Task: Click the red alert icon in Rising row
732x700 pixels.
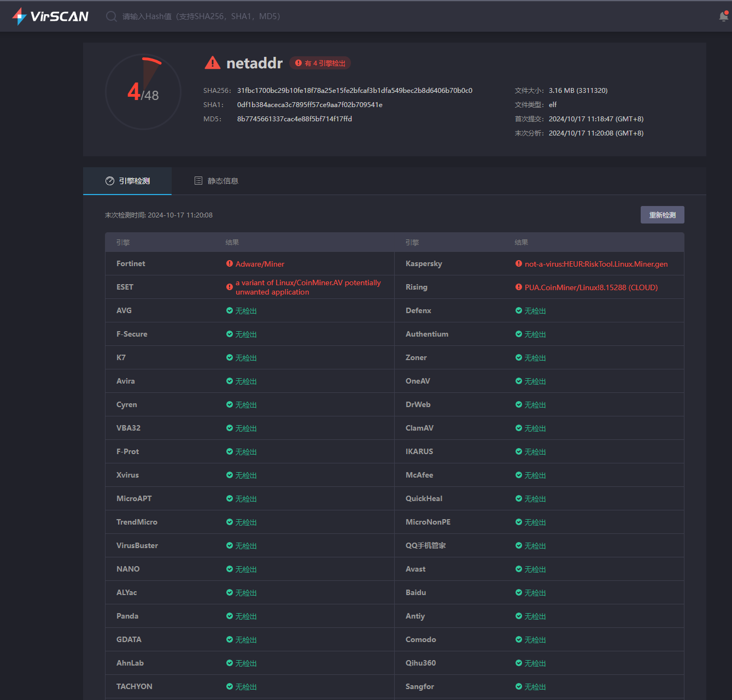Action: [519, 287]
